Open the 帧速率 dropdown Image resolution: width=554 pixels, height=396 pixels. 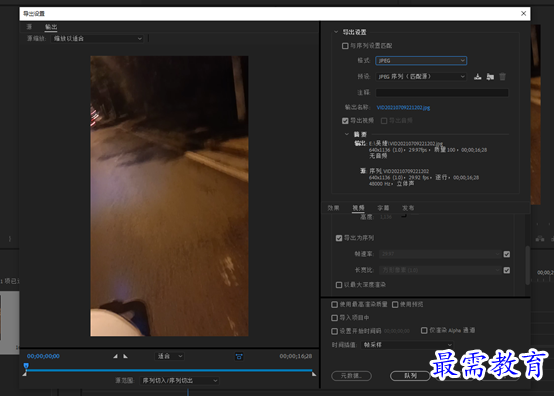click(440, 254)
